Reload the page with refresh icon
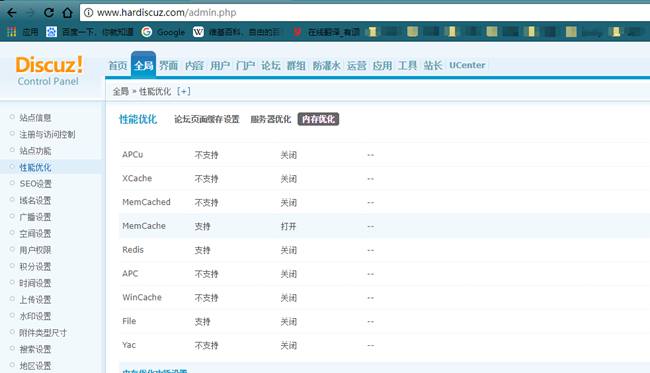The width and height of the screenshot is (650, 373). (49, 13)
